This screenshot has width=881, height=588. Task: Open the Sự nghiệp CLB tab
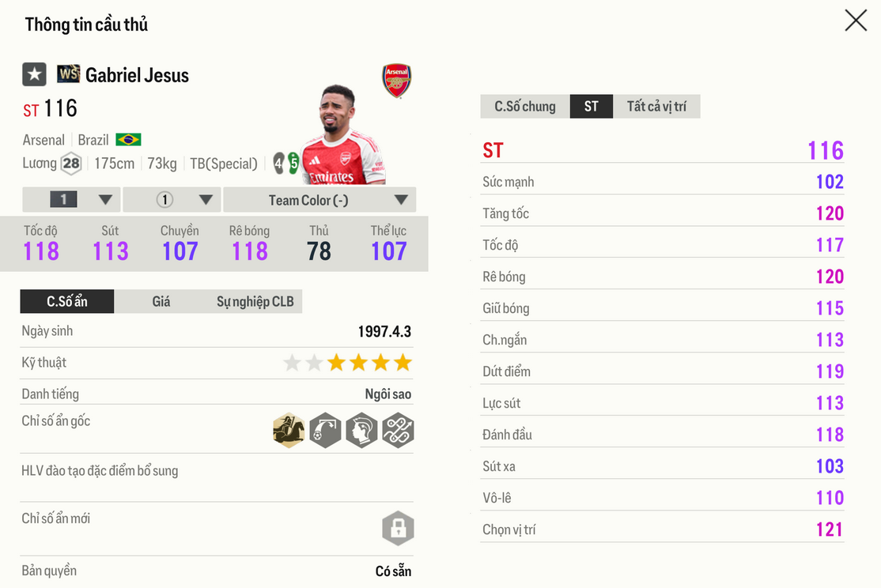(255, 301)
